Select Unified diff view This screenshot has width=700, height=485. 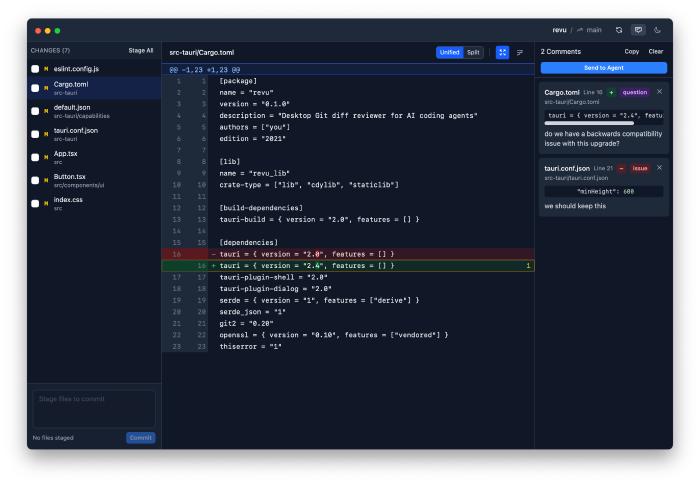click(x=449, y=52)
